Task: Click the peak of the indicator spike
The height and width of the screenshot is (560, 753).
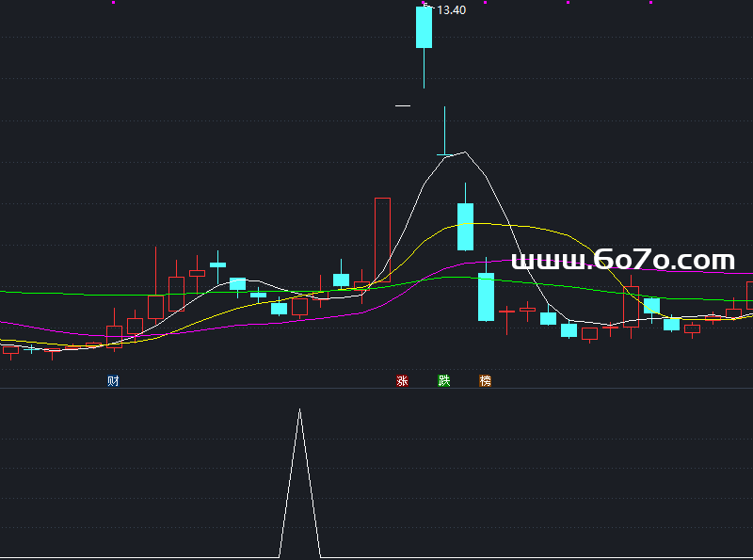Action: click(x=300, y=410)
